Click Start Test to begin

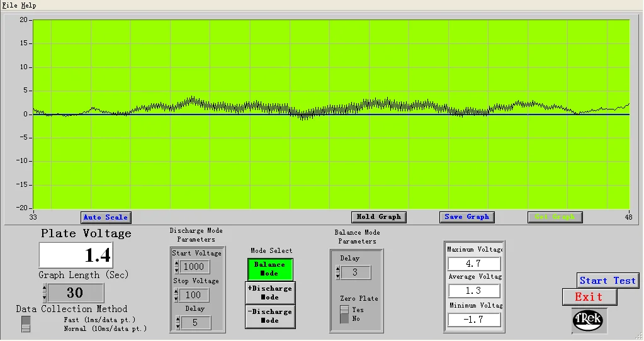pos(607,281)
